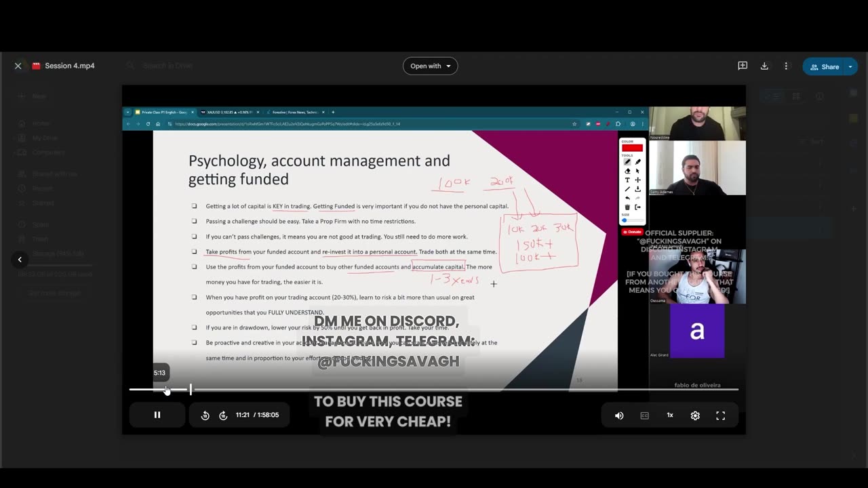The image size is (868, 488).
Task: Expand the arrow beside Share
Action: tap(850, 66)
